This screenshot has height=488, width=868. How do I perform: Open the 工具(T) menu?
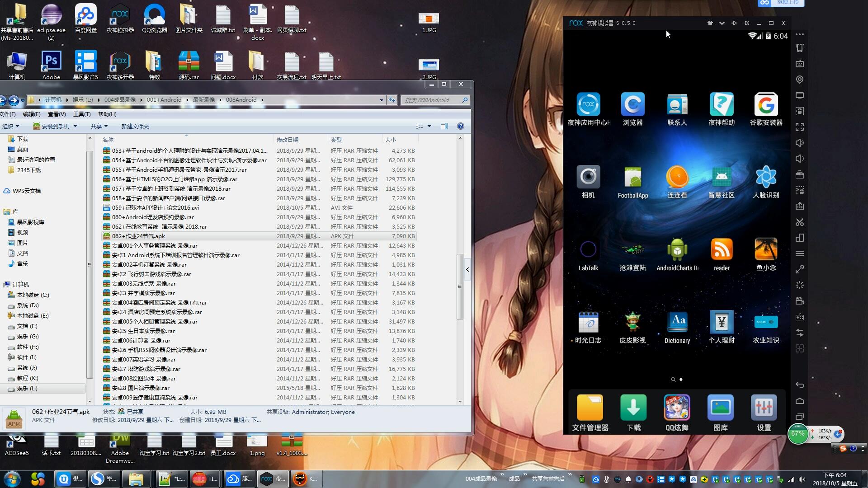(82, 114)
